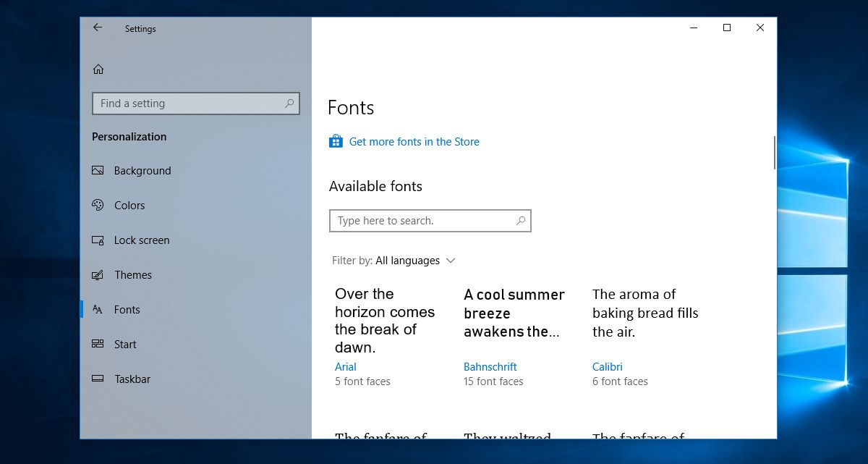Select the Fonts page label

point(127,310)
